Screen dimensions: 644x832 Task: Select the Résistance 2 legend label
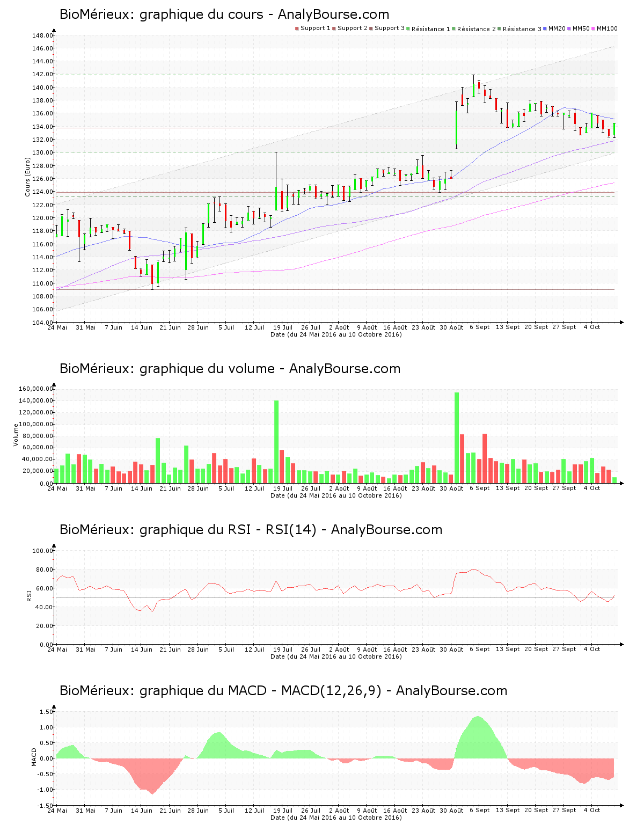[477, 28]
